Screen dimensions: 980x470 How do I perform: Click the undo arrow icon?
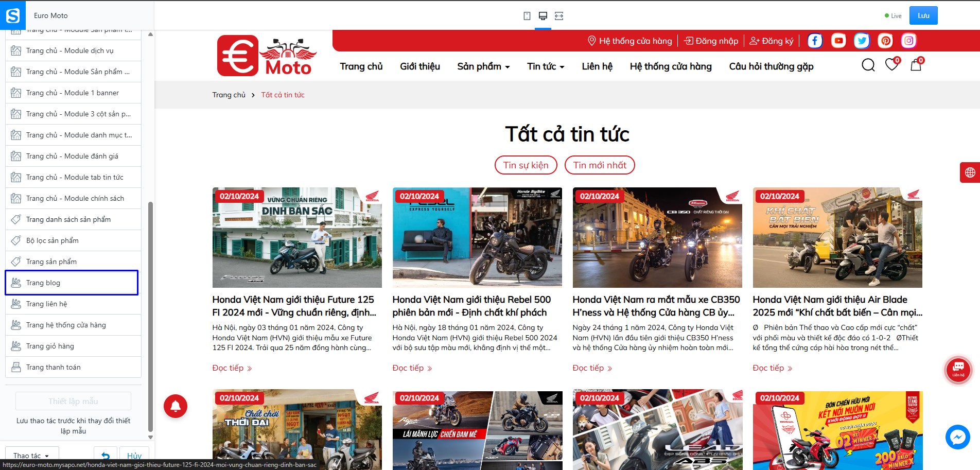pos(106,456)
